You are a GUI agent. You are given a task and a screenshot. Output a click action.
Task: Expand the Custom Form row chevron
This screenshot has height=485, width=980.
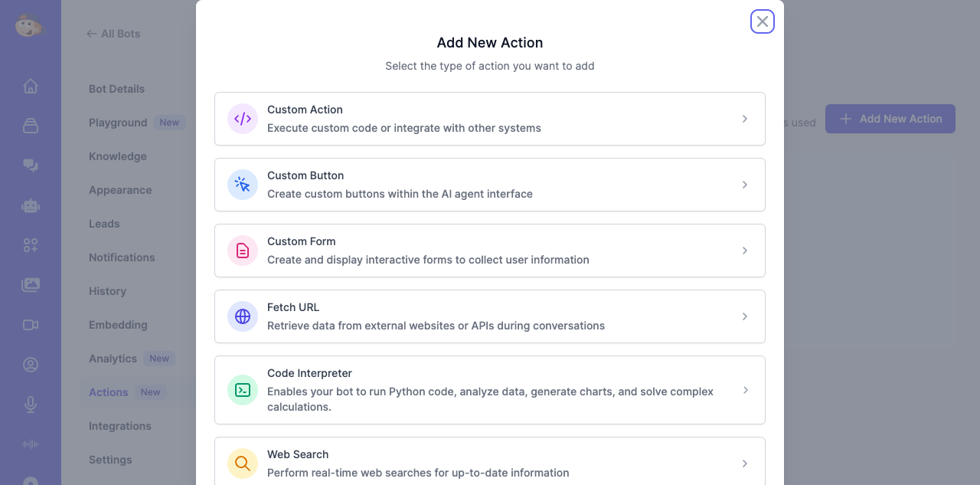(743, 251)
